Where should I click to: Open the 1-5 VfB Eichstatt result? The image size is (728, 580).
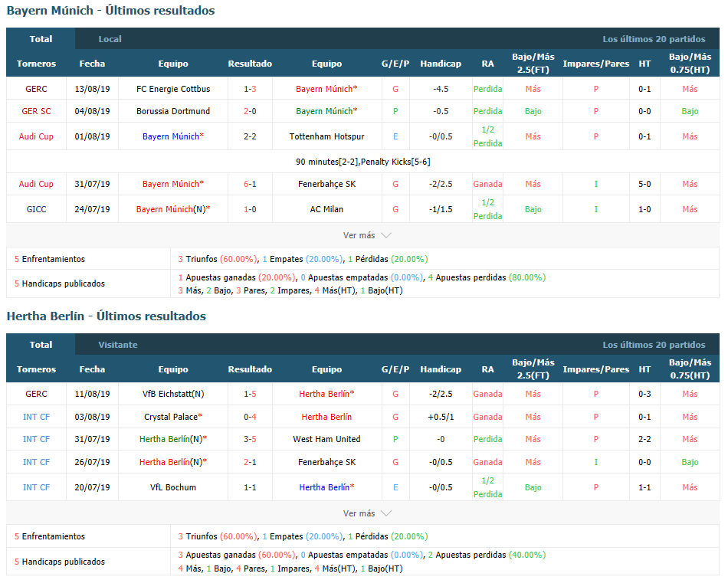click(x=250, y=394)
